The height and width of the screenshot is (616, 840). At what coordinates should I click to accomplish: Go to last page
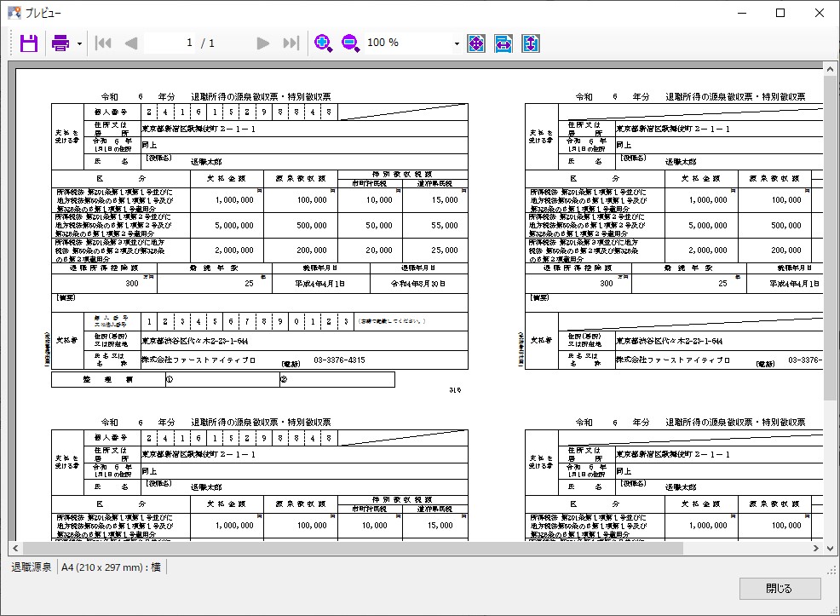(x=291, y=43)
